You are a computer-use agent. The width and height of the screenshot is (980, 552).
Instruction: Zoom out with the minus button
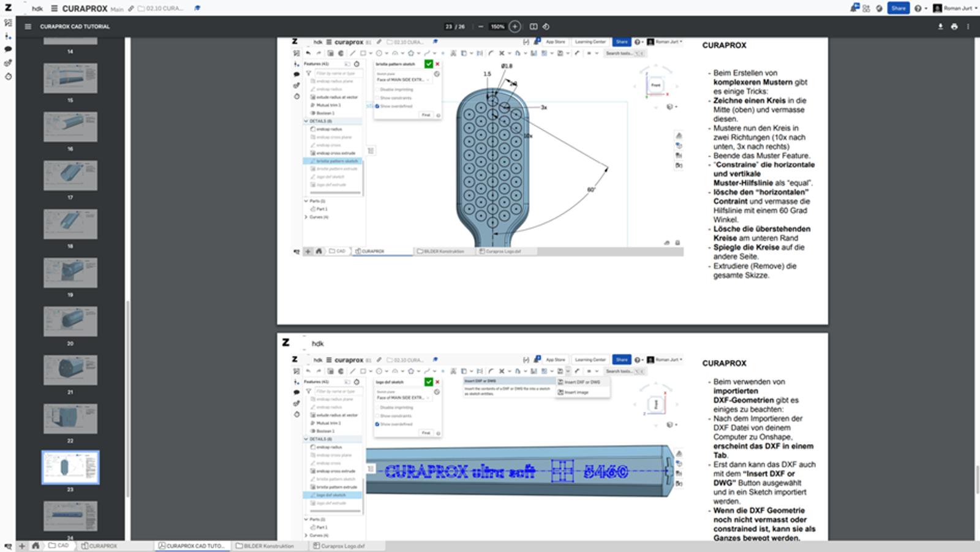tap(481, 26)
